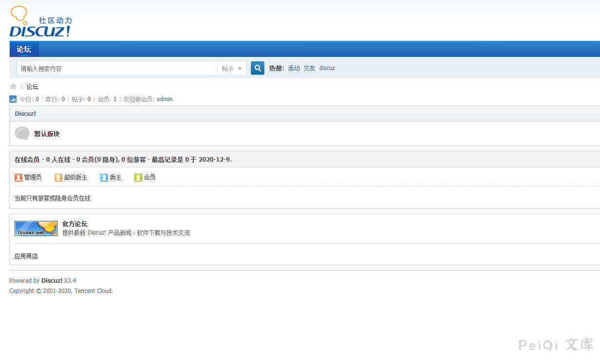
Task: Click the home icon in breadcrumb
Action: 13,87
